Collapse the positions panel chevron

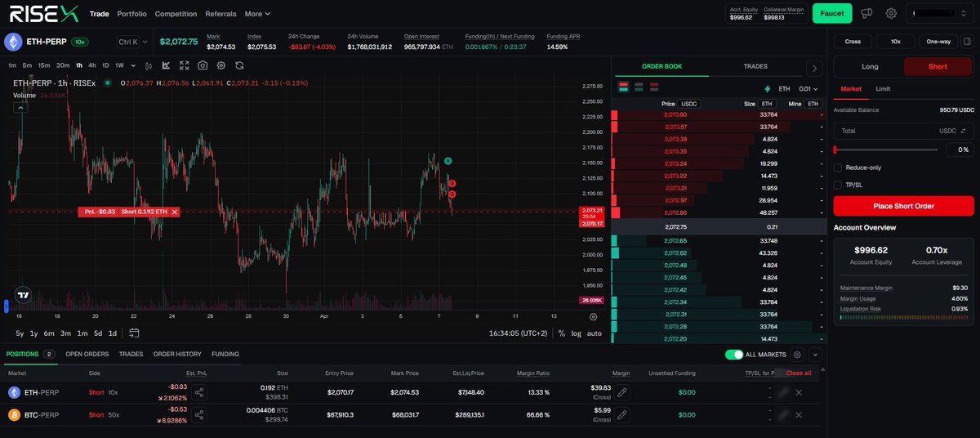click(814, 355)
